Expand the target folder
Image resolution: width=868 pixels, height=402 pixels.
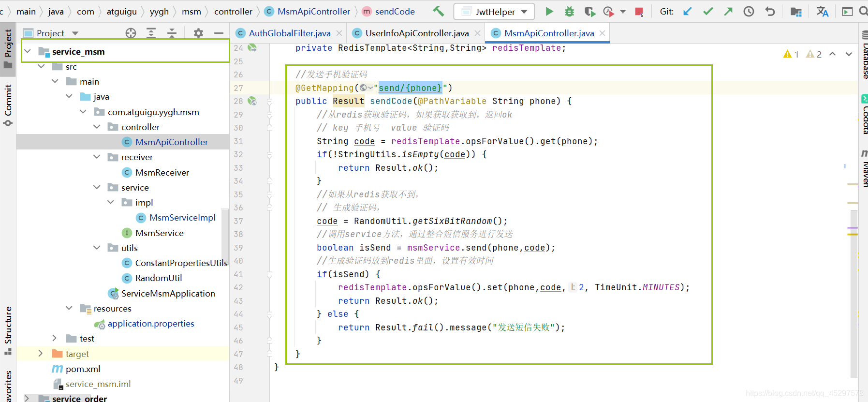click(x=41, y=354)
